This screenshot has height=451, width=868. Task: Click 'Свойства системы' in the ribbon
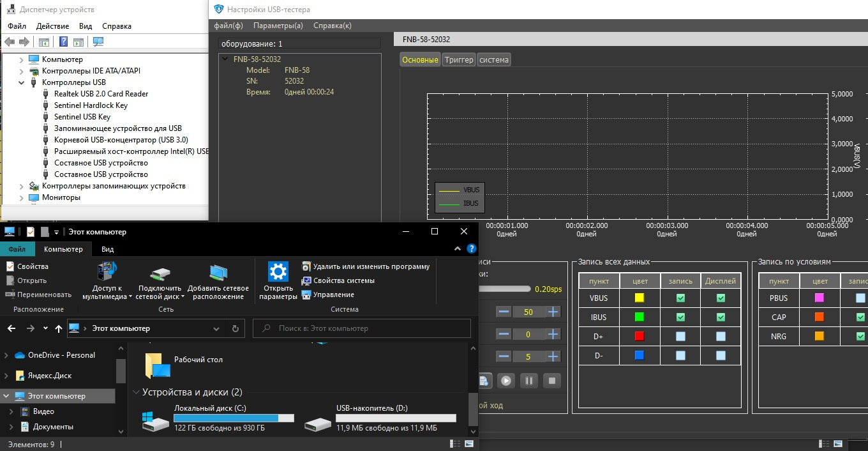pyautogui.click(x=343, y=280)
